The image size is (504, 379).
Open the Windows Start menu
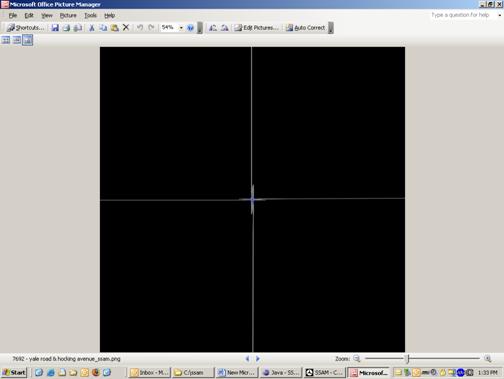click(14, 372)
